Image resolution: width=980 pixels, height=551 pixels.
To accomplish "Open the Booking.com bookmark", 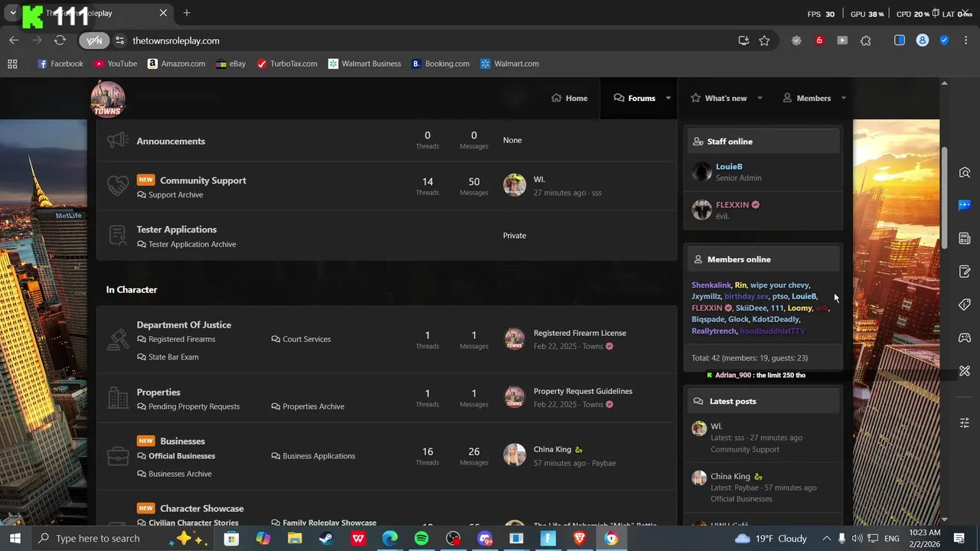I will click(x=441, y=64).
